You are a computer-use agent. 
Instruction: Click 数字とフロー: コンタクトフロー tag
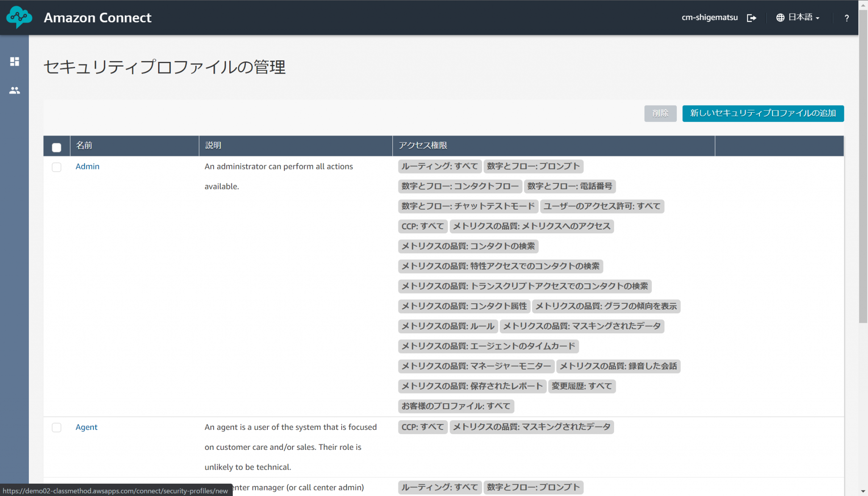click(460, 186)
